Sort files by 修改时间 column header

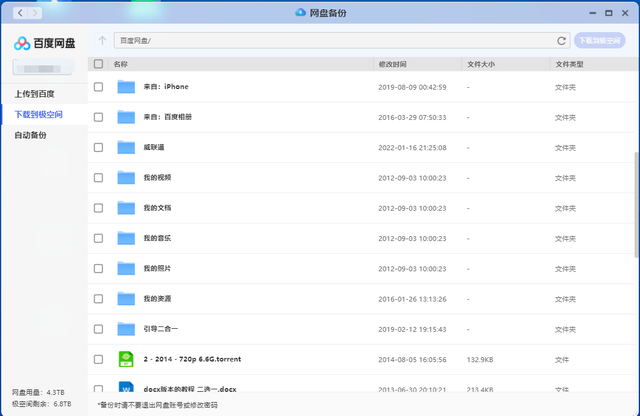pos(393,64)
